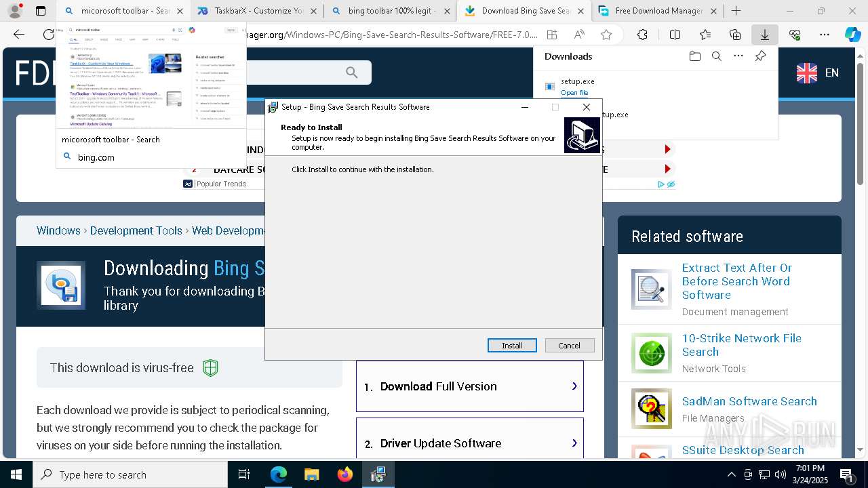Open the Collections icon

[735, 35]
